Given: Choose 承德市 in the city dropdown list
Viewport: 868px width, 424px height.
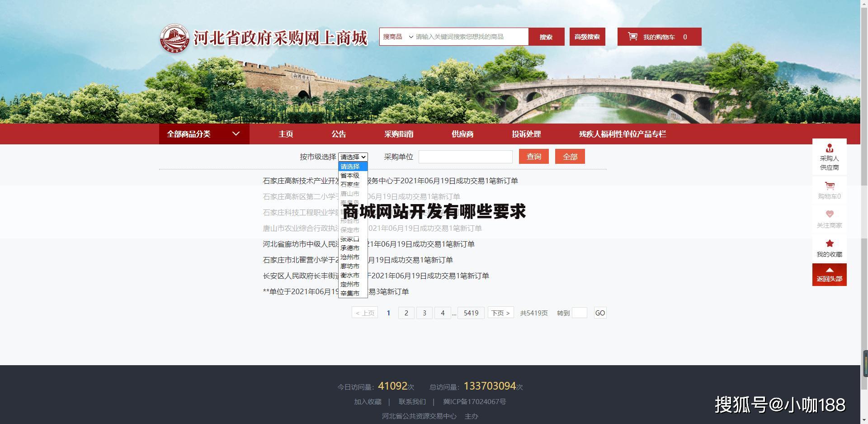Looking at the screenshot, I should point(353,248).
